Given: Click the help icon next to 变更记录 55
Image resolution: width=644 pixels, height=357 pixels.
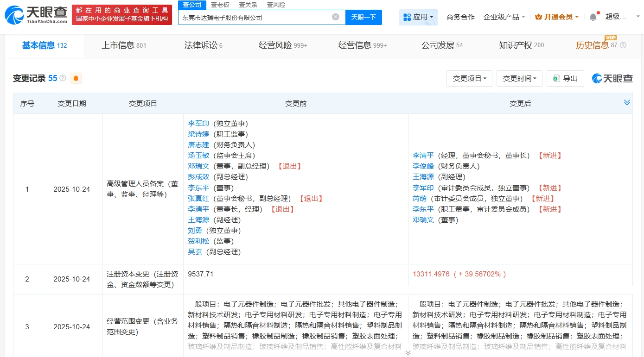Looking at the screenshot, I should coord(63,78).
